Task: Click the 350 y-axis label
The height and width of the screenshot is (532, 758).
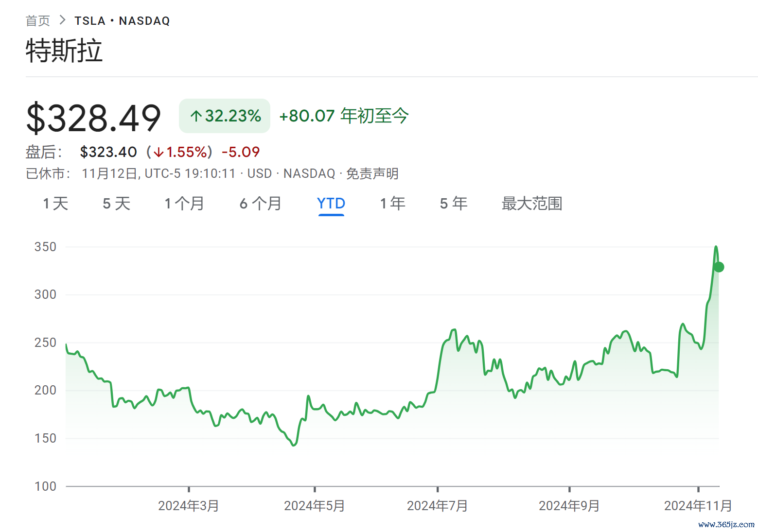Action: point(45,247)
